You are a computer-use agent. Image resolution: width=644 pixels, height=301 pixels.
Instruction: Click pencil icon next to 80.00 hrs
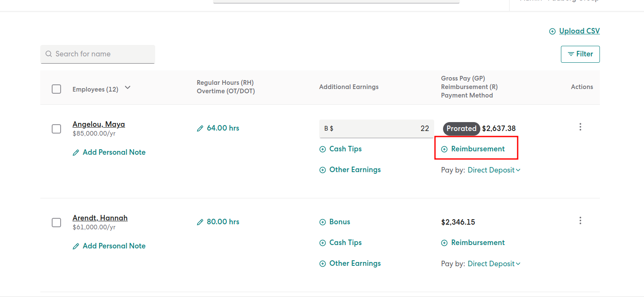click(x=200, y=222)
